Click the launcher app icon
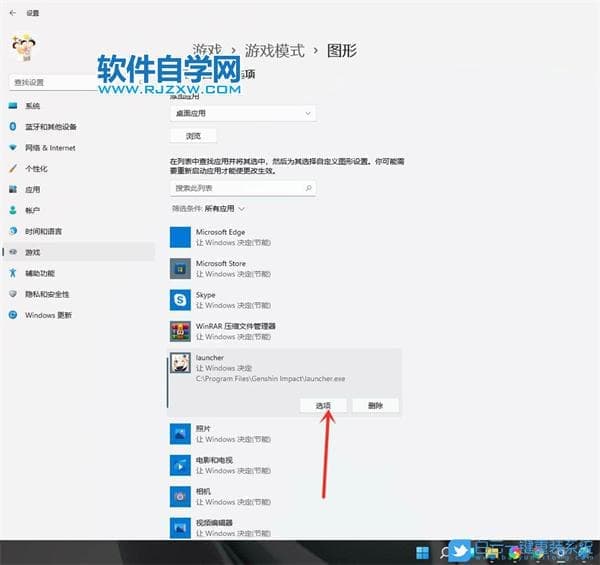This screenshot has height=565, width=600. tap(180, 363)
